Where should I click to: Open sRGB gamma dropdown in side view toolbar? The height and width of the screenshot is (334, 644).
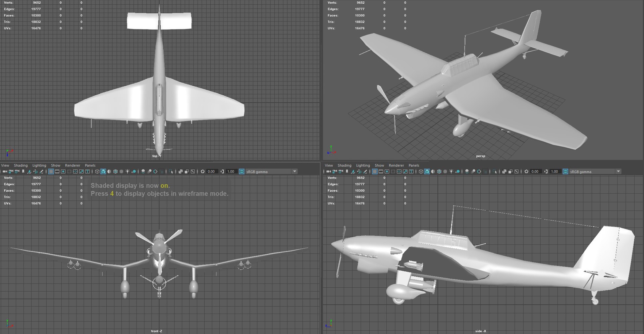(595, 172)
